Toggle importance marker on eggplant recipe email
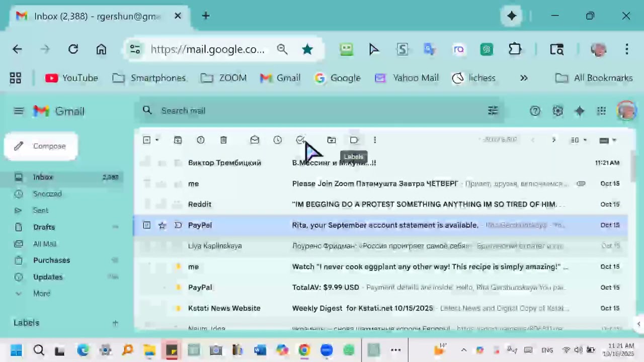This screenshot has height=362, width=644. (178, 266)
